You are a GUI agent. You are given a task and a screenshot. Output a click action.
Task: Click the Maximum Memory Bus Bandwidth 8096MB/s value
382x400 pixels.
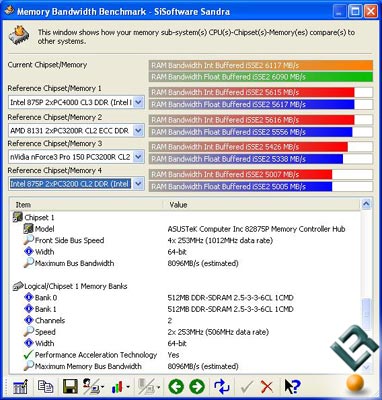203,366
